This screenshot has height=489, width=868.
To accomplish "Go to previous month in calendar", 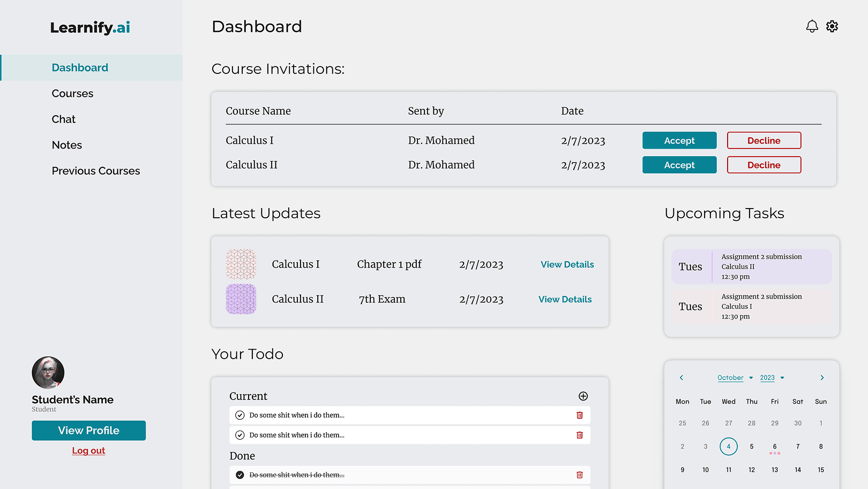I will tap(682, 377).
